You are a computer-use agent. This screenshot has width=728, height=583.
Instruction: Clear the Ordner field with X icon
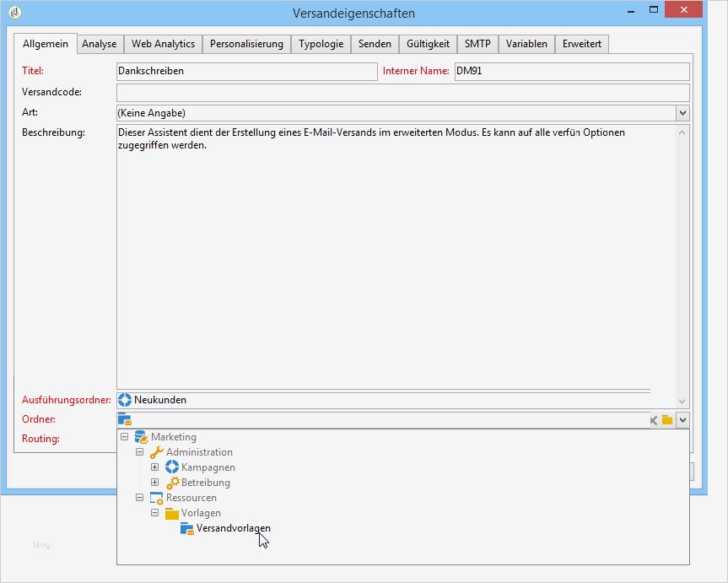pos(653,420)
